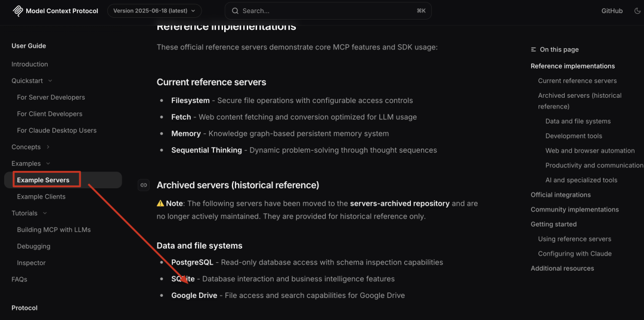The height and width of the screenshot is (320, 644).
Task: Click the Model Context Protocol logo icon
Action: tap(18, 11)
